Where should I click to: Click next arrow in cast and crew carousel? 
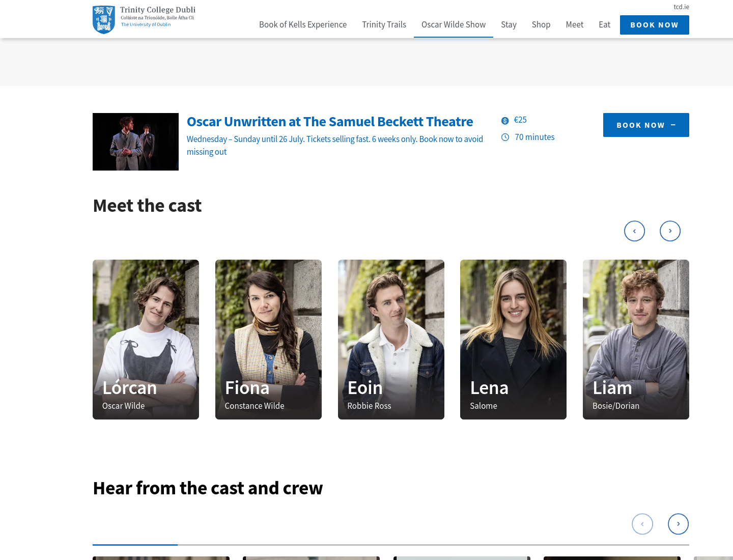click(678, 524)
